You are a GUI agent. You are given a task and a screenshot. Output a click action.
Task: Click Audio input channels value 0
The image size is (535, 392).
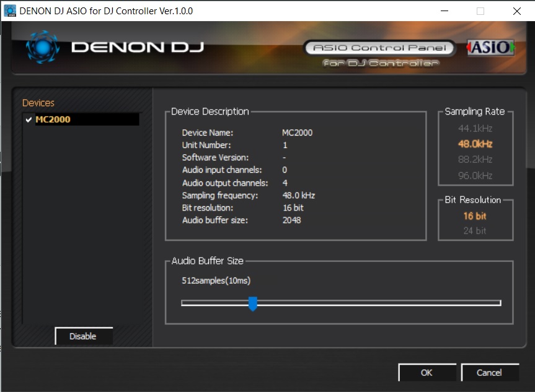285,170
